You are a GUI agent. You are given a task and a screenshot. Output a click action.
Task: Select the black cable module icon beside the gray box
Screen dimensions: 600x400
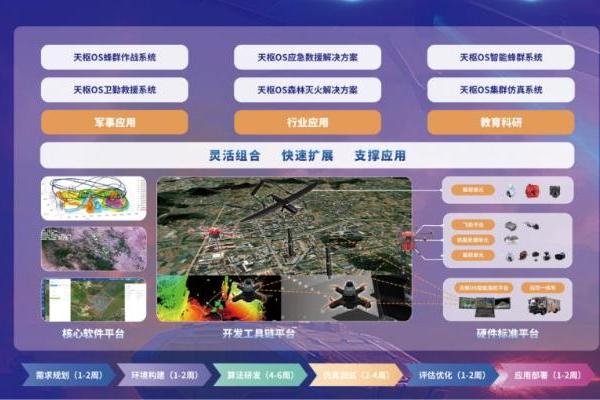(x=532, y=226)
